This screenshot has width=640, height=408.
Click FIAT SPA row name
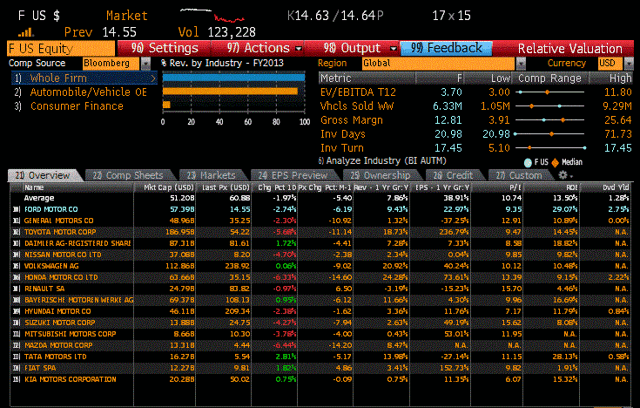[40, 368]
